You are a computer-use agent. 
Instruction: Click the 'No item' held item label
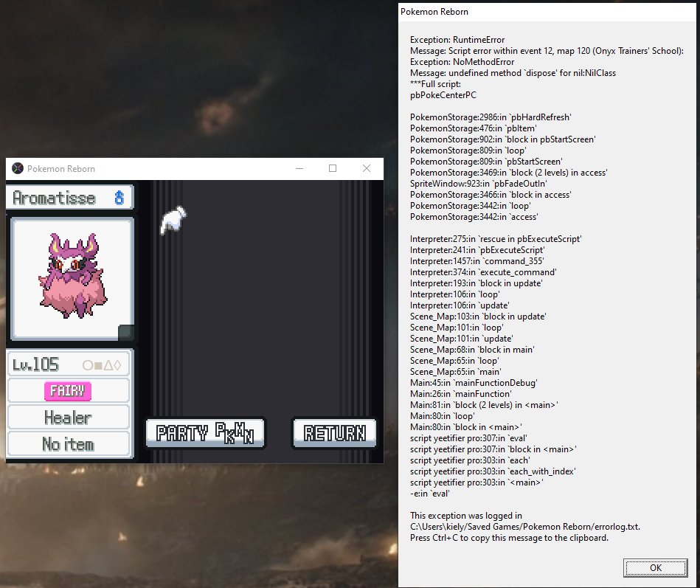click(x=68, y=444)
